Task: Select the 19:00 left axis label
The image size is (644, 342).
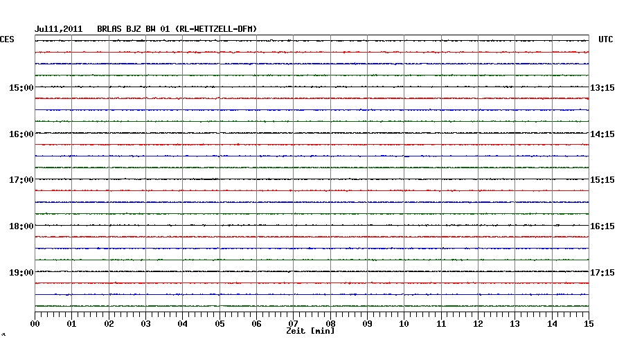Action: pyautogui.click(x=21, y=273)
